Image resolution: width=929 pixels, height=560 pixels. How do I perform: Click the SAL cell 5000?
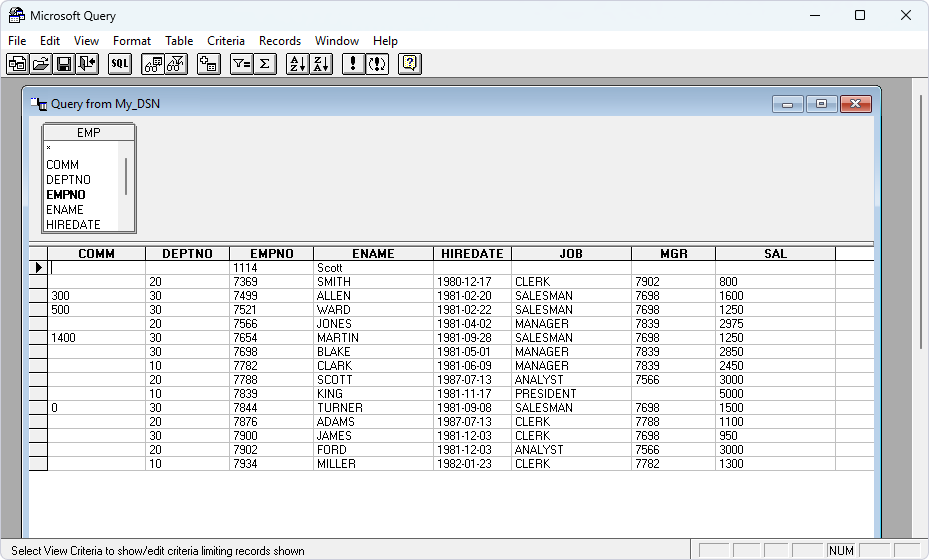(x=775, y=394)
